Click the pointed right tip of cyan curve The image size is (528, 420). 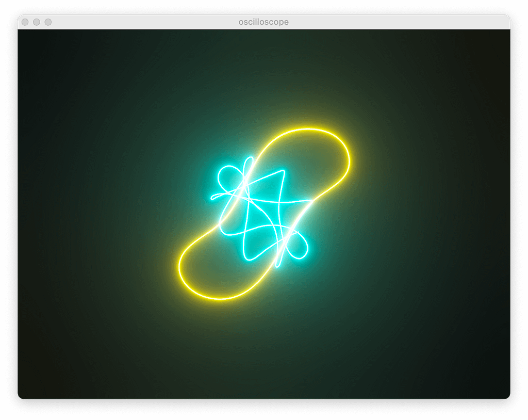[x=312, y=200]
